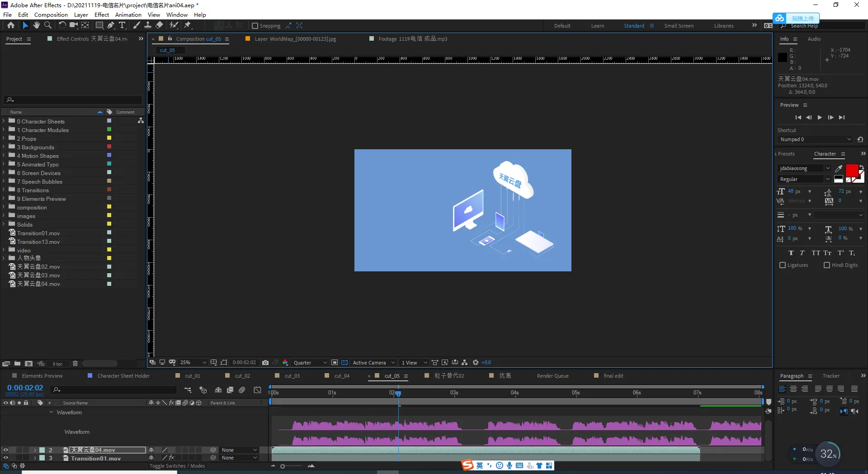The height and width of the screenshot is (474, 868).
Task: Click the current time indicator marker
Action: [x=398, y=394]
